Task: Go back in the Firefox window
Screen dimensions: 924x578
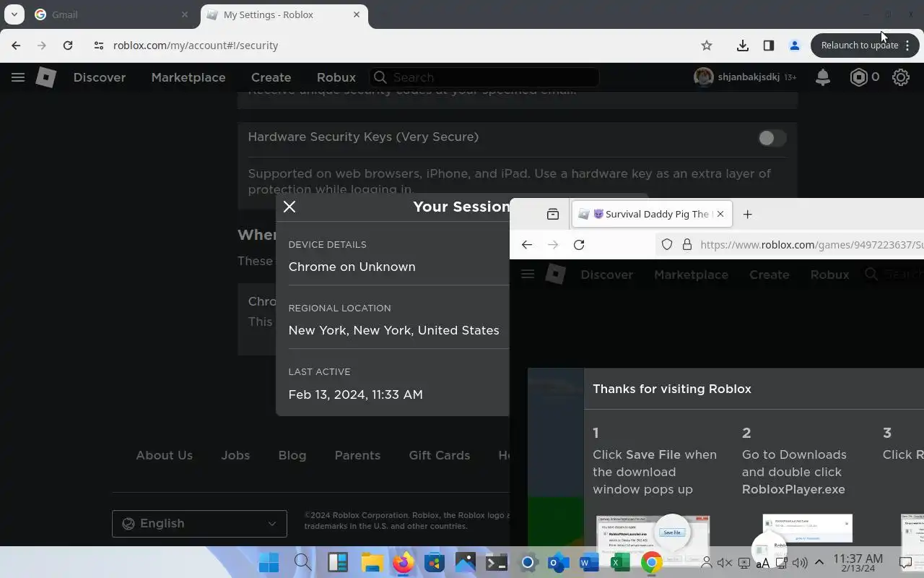Action: click(527, 245)
